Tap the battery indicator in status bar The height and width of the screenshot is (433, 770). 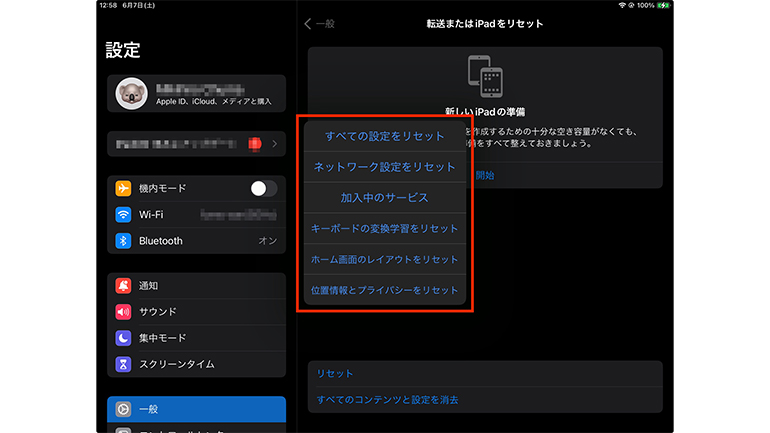(x=663, y=5)
